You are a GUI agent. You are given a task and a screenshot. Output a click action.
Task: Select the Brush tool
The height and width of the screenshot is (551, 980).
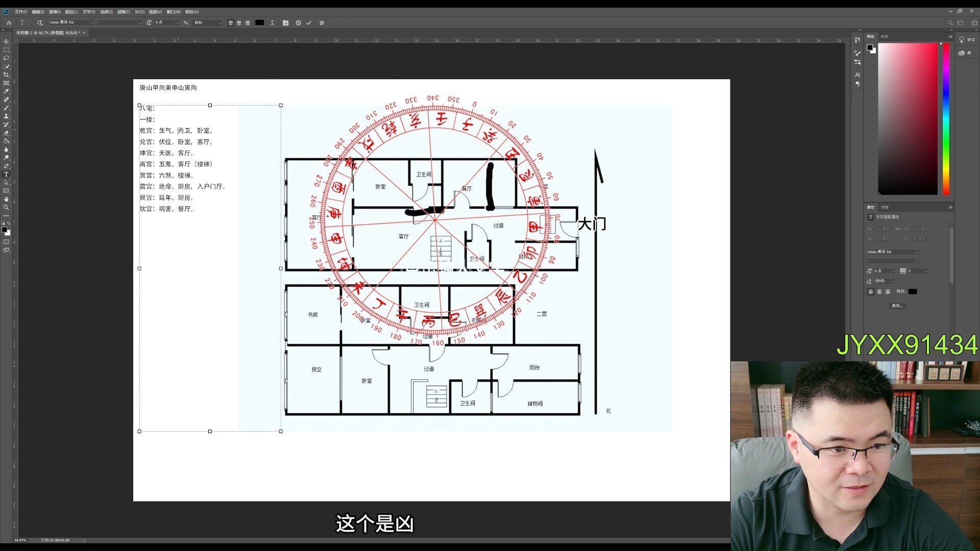(x=6, y=108)
